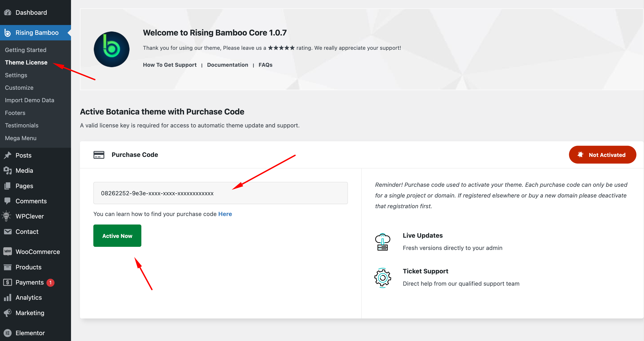Click the Rising Bamboo sidebar logo icon

[x=8, y=33]
